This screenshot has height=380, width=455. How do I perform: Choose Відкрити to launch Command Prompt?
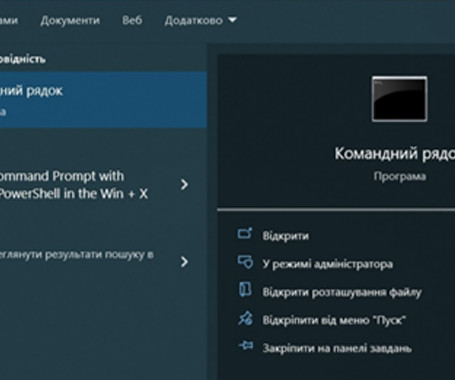click(x=286, y=236)
